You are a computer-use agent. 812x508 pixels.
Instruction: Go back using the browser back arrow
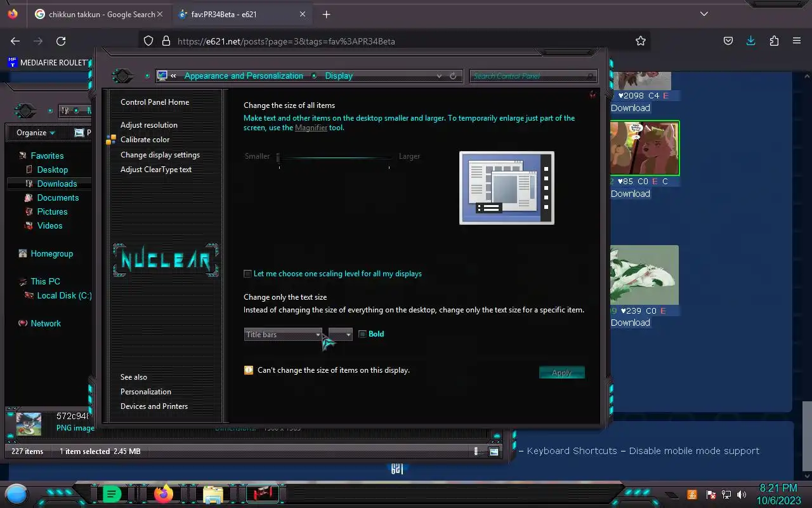(x=16, y=41)
